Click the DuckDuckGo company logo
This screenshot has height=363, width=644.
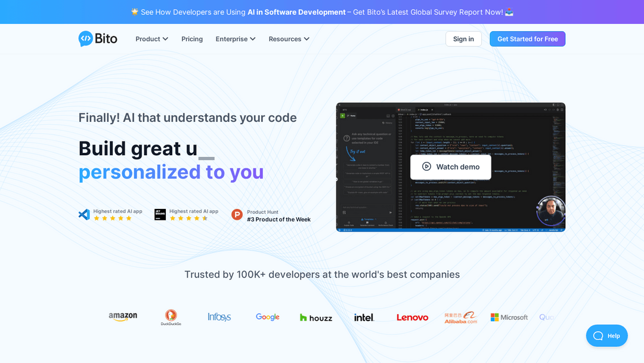coord(171,317)
